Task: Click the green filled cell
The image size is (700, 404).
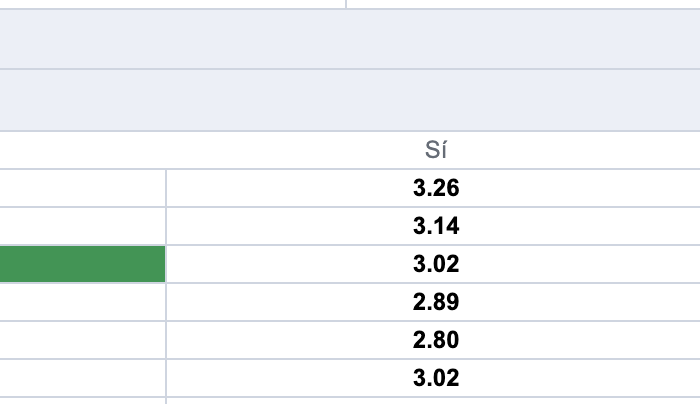Action: click(82, 264)
